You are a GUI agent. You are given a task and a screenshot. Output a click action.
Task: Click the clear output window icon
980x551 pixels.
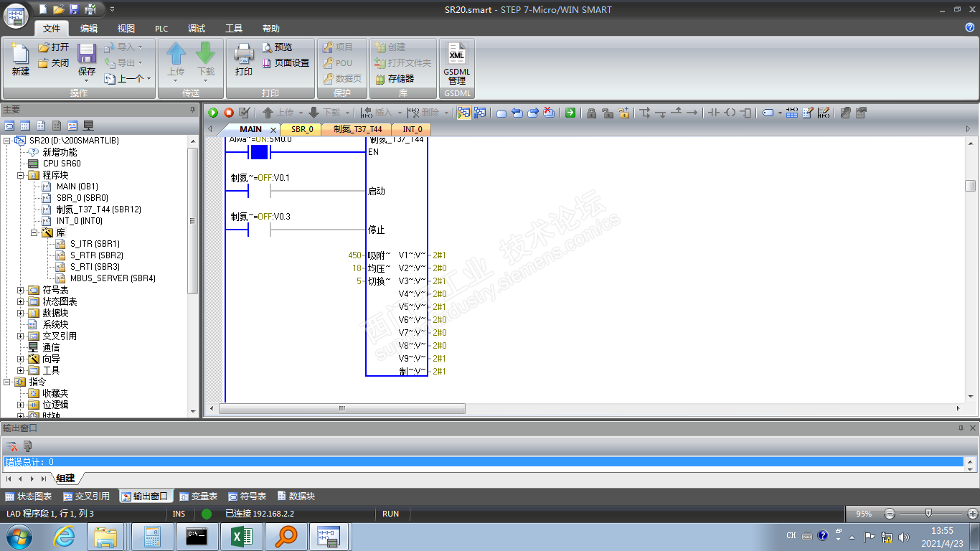(12, 446)
